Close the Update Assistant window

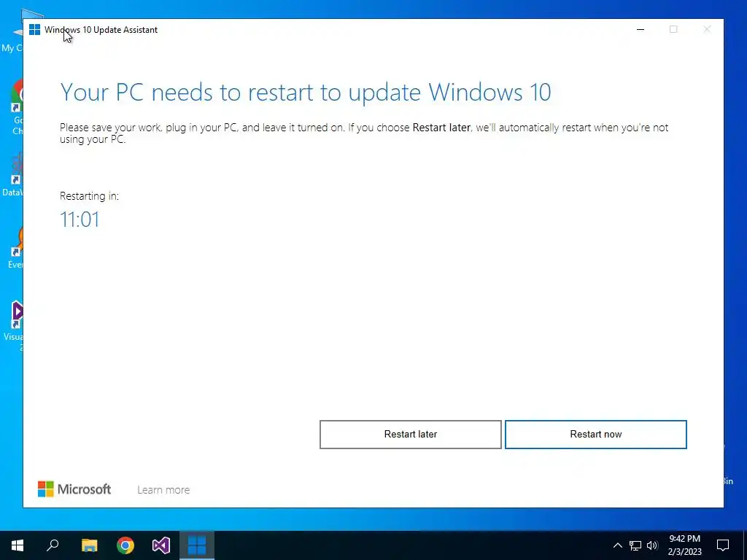[x=707, y=29]
